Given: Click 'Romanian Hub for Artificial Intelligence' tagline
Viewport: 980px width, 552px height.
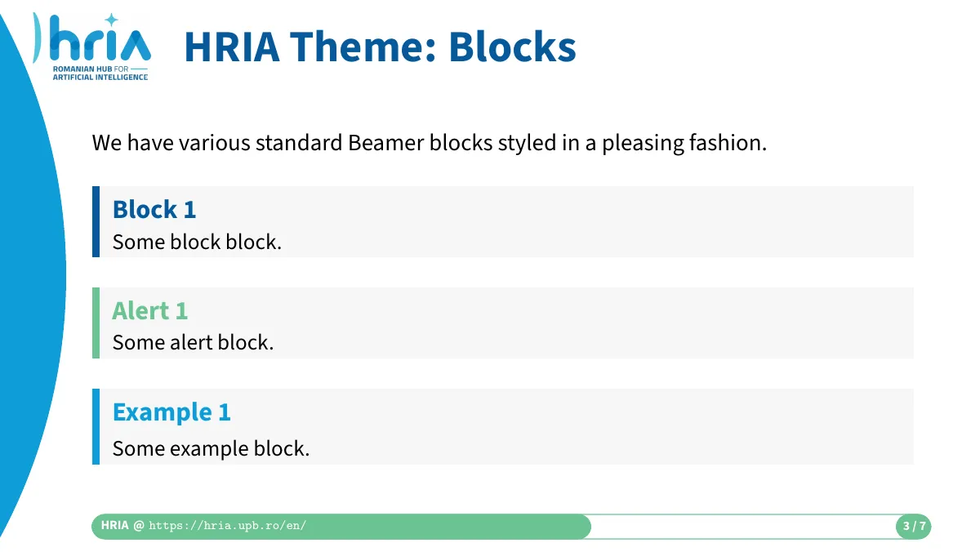Looking at the screenshot, I should 100,73.
